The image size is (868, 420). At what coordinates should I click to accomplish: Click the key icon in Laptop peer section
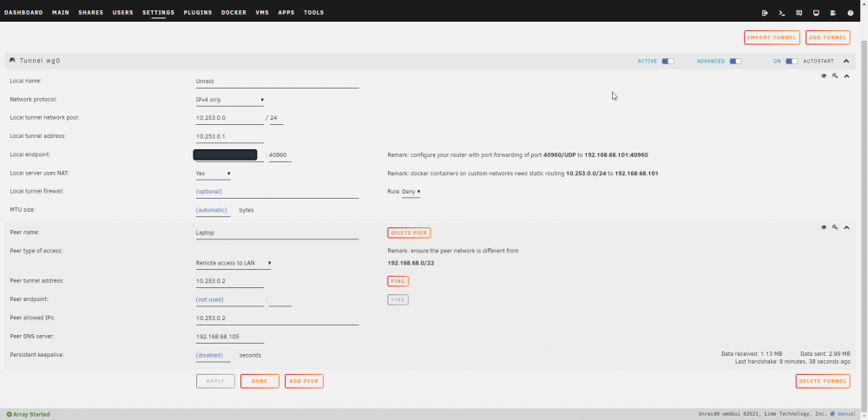click(x=835, y=227)
